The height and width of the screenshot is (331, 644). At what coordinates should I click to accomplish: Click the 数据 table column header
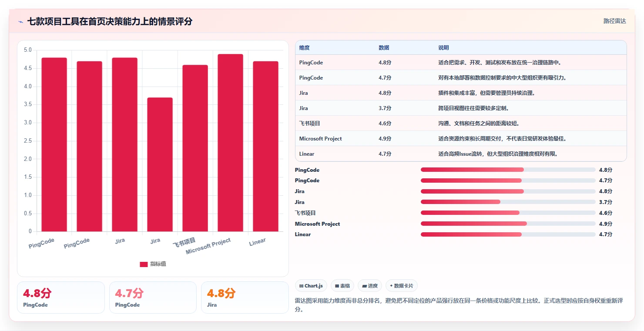[x=384, y=48]
